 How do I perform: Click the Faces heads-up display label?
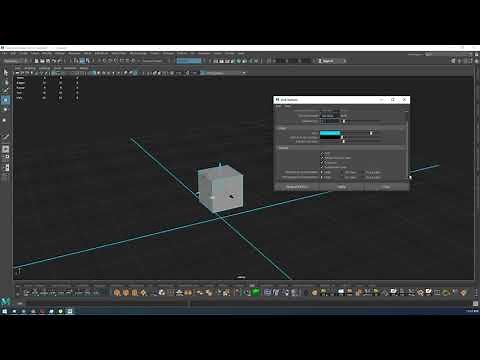point(20,88)
